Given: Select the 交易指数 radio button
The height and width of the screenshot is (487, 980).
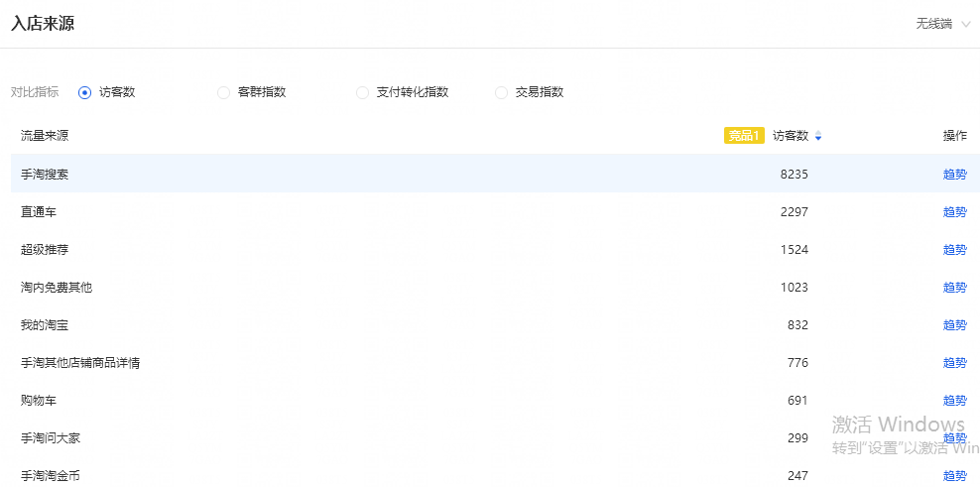Looking at the screenshot, I should click(x=501, y=92).
